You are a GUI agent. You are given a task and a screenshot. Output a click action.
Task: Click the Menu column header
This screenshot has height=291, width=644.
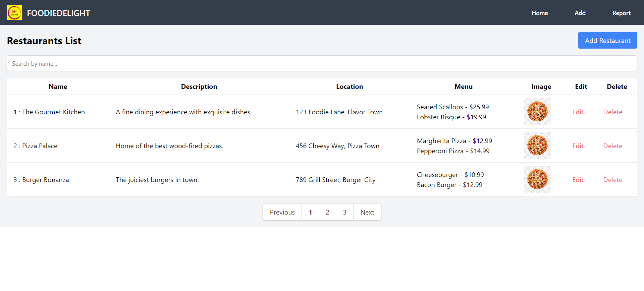(464, 86)
